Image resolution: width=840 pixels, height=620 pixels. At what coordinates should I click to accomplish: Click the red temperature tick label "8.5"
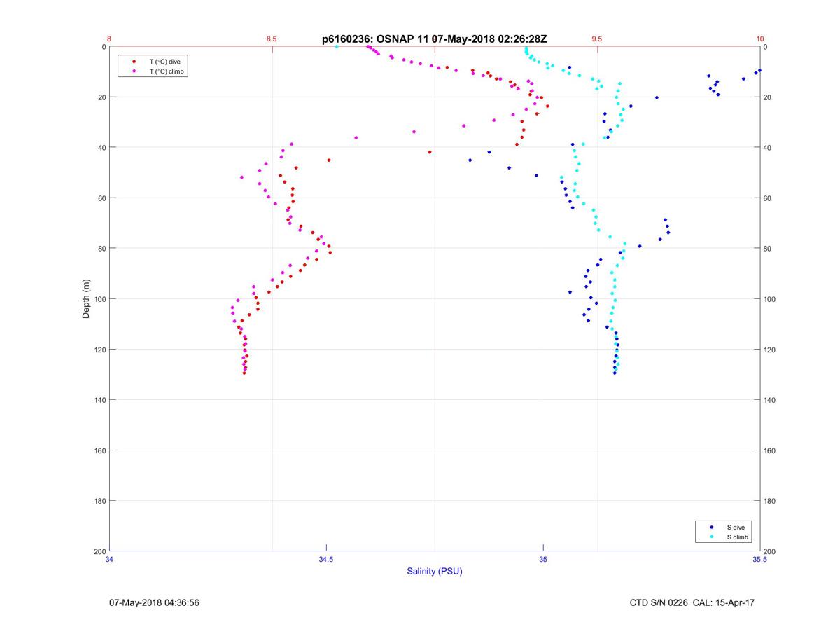[272, 39]
